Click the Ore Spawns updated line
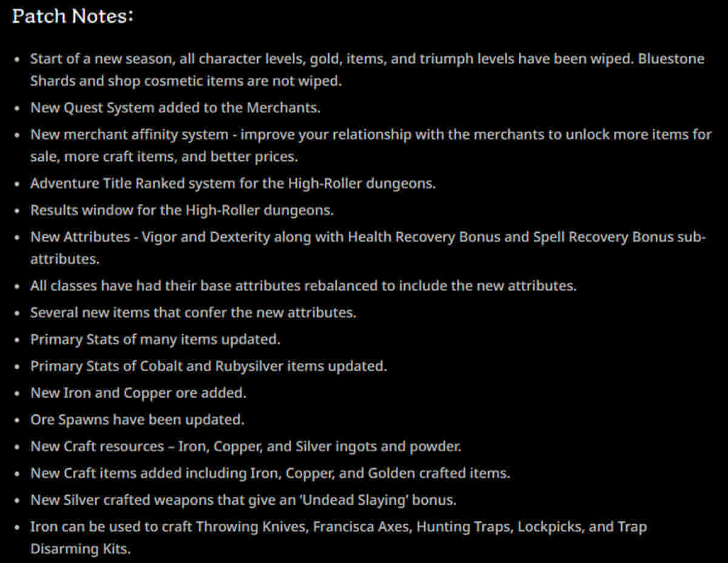The height and width of the screenshot is (563, 728). (x=137, y=419)
